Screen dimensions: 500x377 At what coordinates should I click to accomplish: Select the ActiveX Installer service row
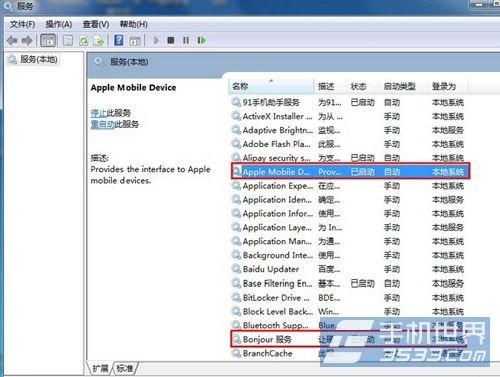(348, 116)
